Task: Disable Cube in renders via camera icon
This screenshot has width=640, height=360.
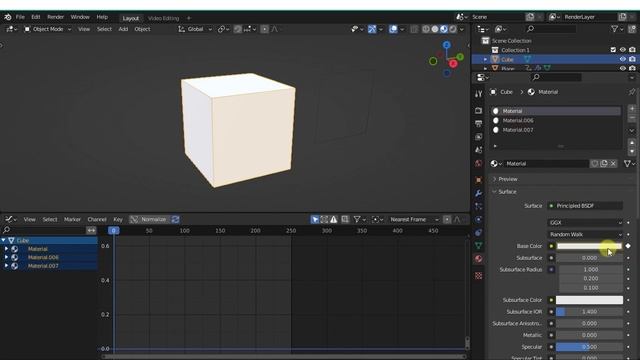Action: point(632,59)
